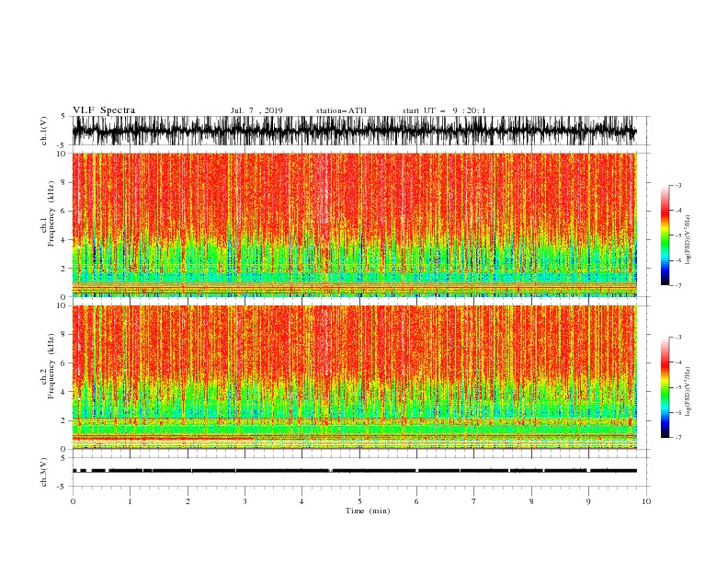Click the 'start UT = 9:20:1' text

tap(444, 110)
